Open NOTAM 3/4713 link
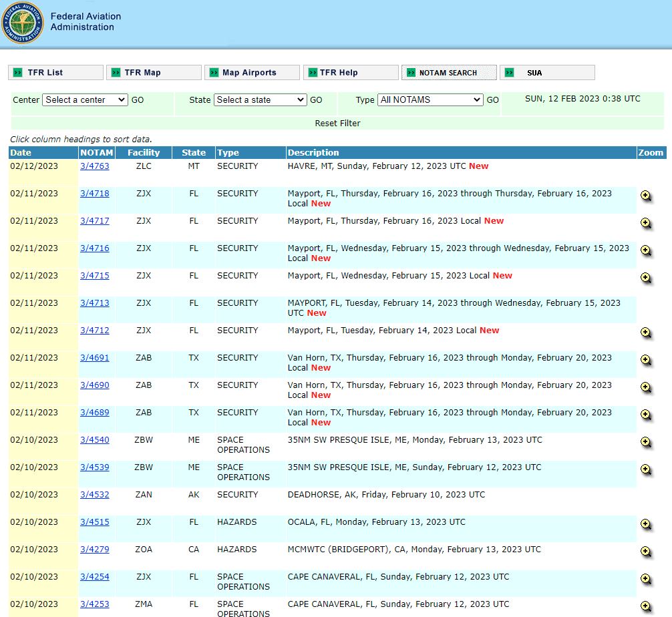This screenshot has width=672, height=617. (x=95, y=303)
